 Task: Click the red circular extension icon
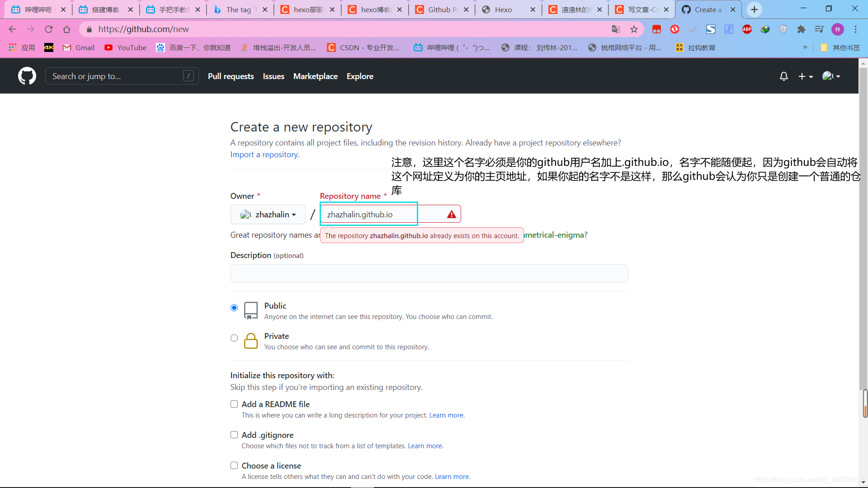[675, 29]
